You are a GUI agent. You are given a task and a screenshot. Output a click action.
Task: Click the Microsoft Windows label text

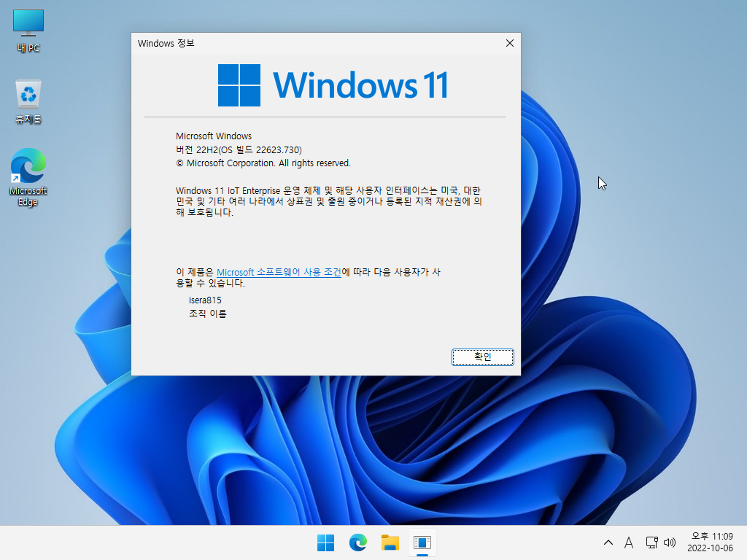pyautogui.click(x=214, y=136)
